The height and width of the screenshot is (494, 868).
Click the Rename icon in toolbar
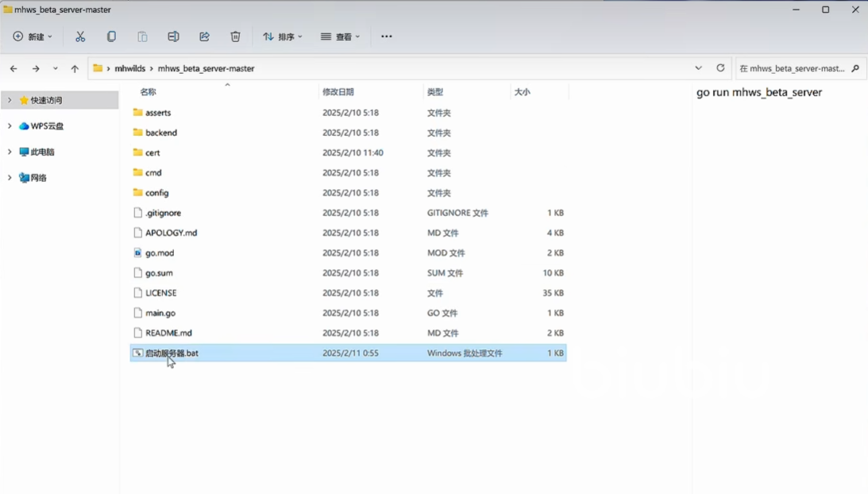coord(173,37)
